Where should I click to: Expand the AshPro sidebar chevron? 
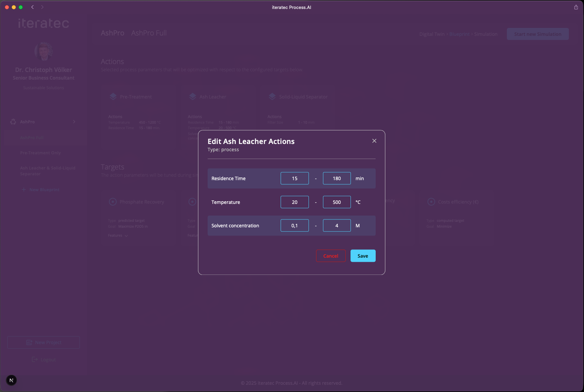click(74, 122)
